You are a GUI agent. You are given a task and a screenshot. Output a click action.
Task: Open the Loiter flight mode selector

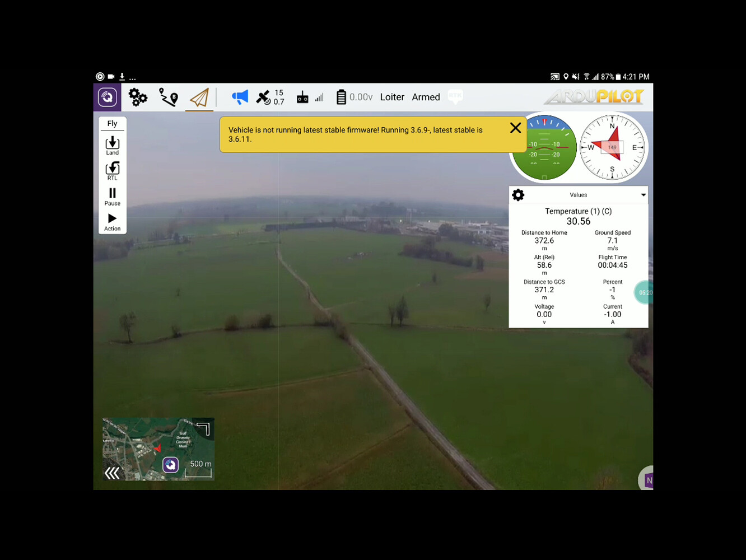coord(392,97)
